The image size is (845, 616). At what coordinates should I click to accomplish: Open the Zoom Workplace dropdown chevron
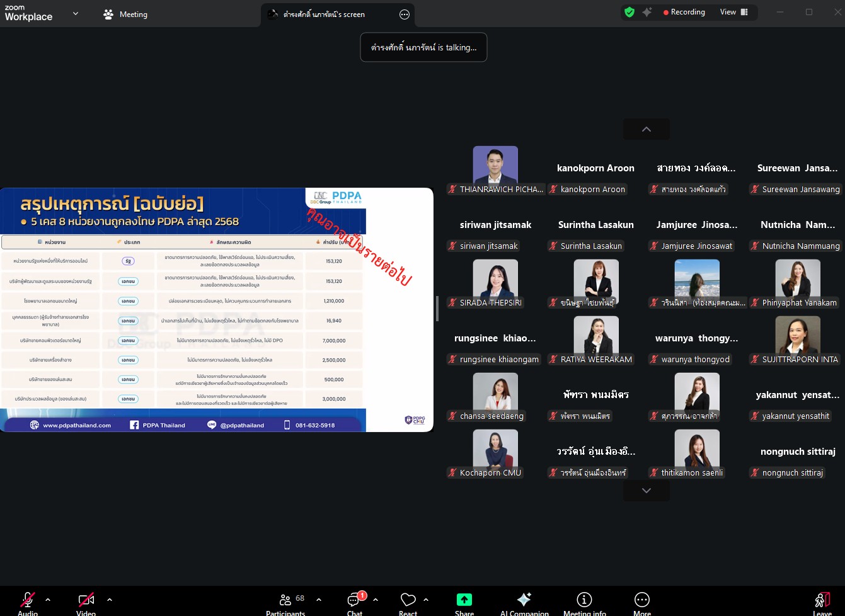tap(76, 13)
